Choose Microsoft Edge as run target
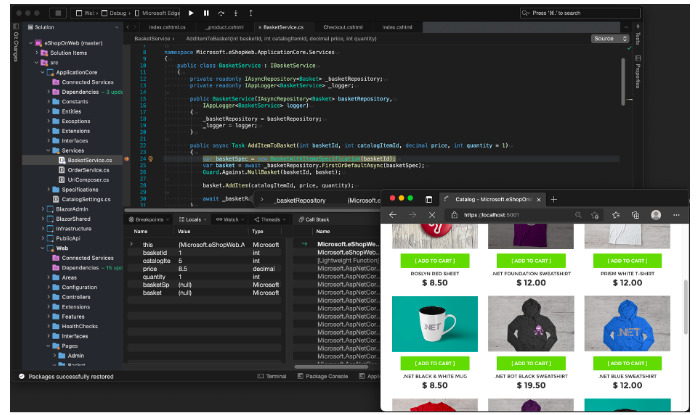The image size is (698, 415). [157, 13]
